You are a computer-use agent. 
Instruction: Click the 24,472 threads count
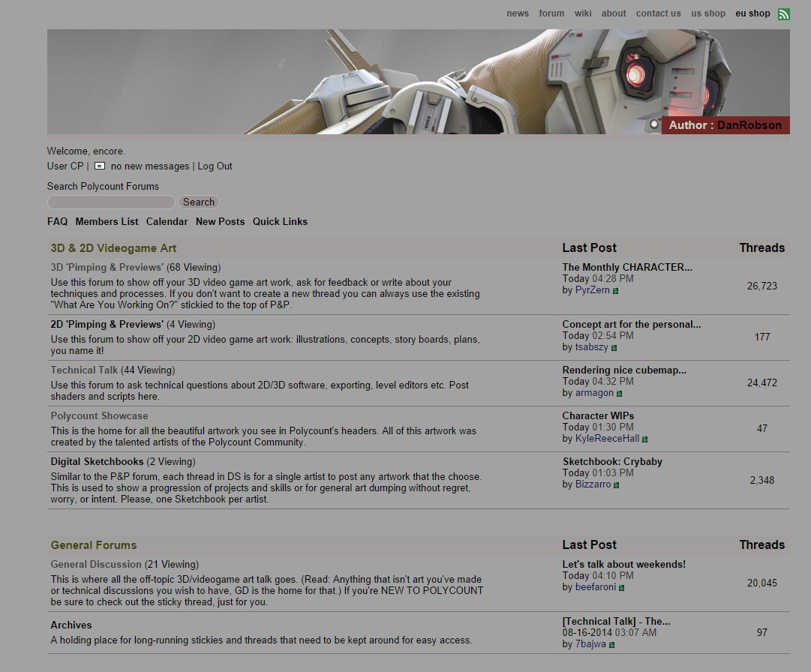pyautogui.click(x=762, y=382)
